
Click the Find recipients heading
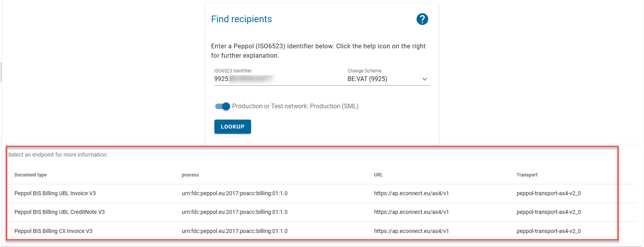[x=242, y=19]
